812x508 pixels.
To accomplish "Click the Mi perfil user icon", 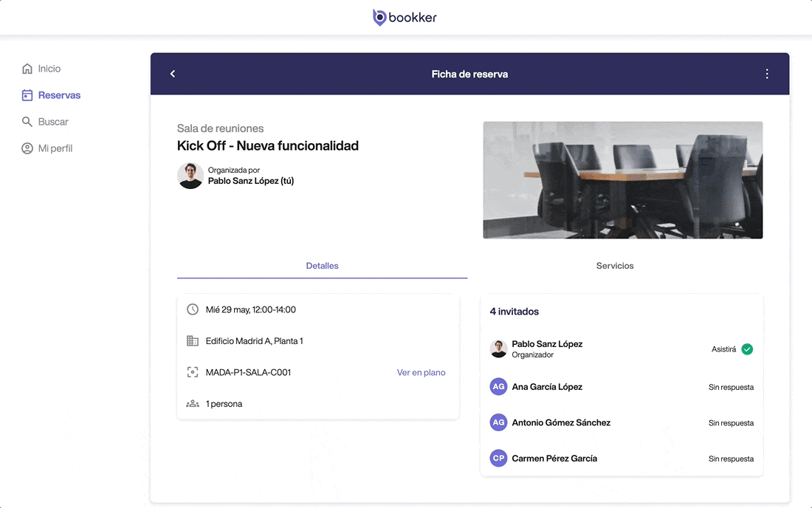I will click(27, 148).
